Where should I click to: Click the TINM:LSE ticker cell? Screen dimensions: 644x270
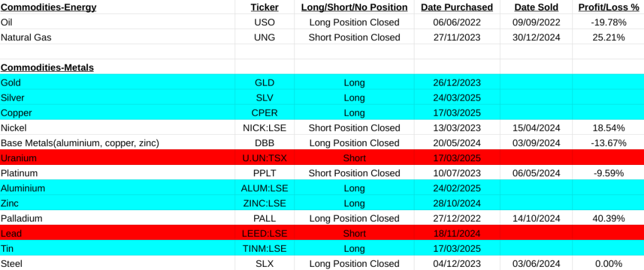264,249
